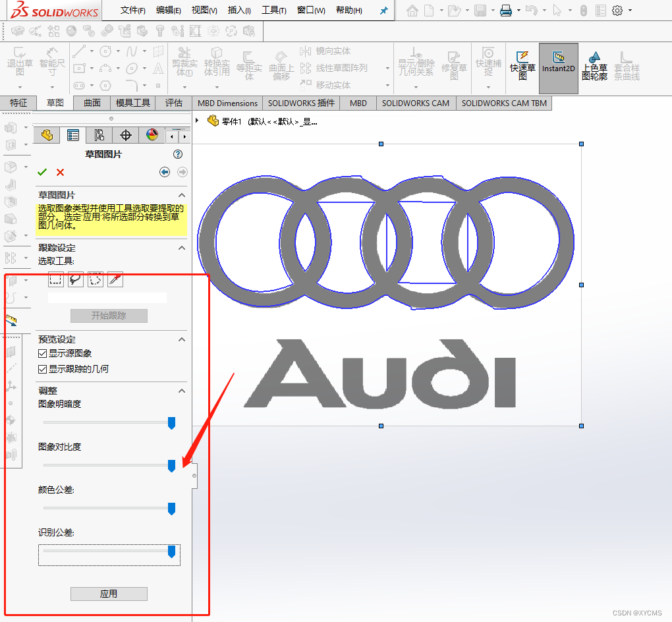Select the rectangle selection tool

(x=56, y=280)
